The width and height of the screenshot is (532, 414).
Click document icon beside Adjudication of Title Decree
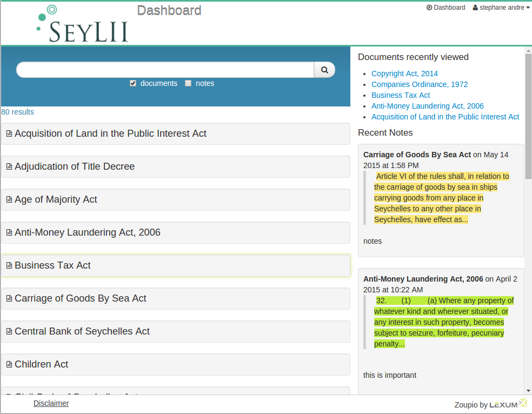pos(9,167)
